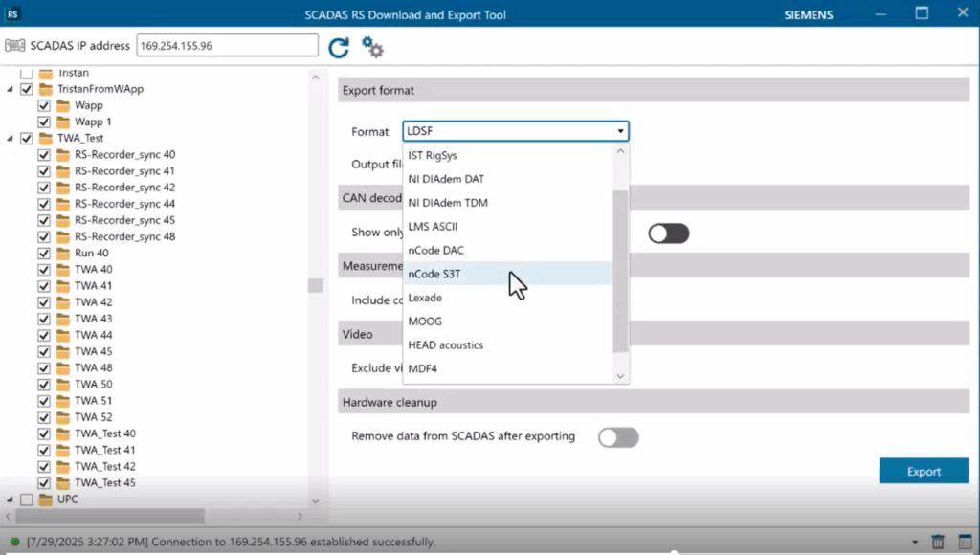Click the TWA_Test folder icon
The height and width of the screenshot is (555, 980).
tap(45, 138)
